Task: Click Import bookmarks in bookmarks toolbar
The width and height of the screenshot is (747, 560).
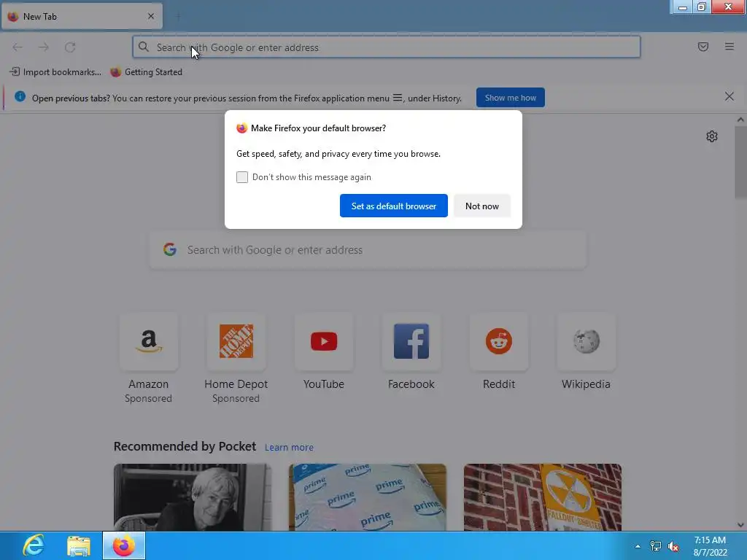Action: (x=55, y=72)
